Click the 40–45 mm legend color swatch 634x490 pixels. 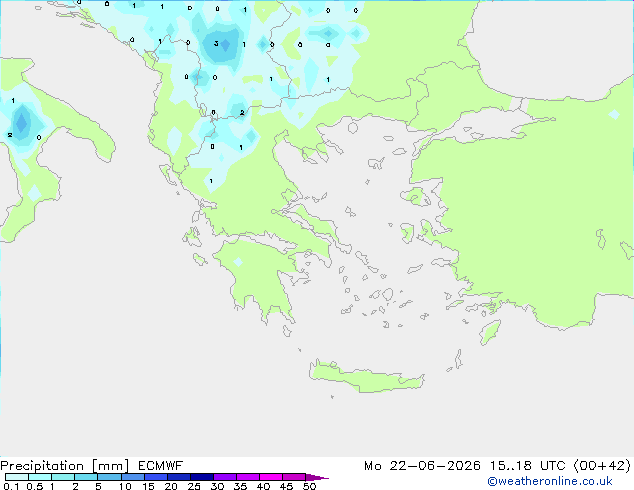tap(271, 477)
